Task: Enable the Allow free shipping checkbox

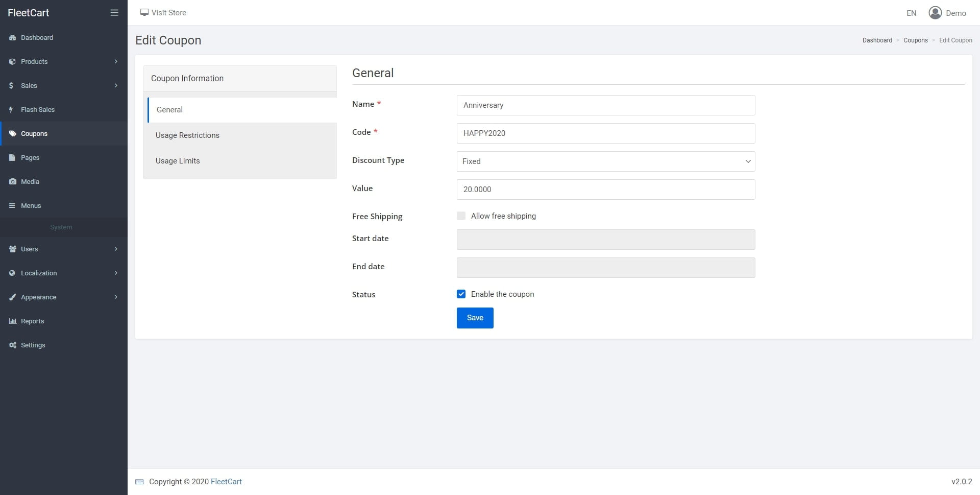Action: tap(461, 216)
